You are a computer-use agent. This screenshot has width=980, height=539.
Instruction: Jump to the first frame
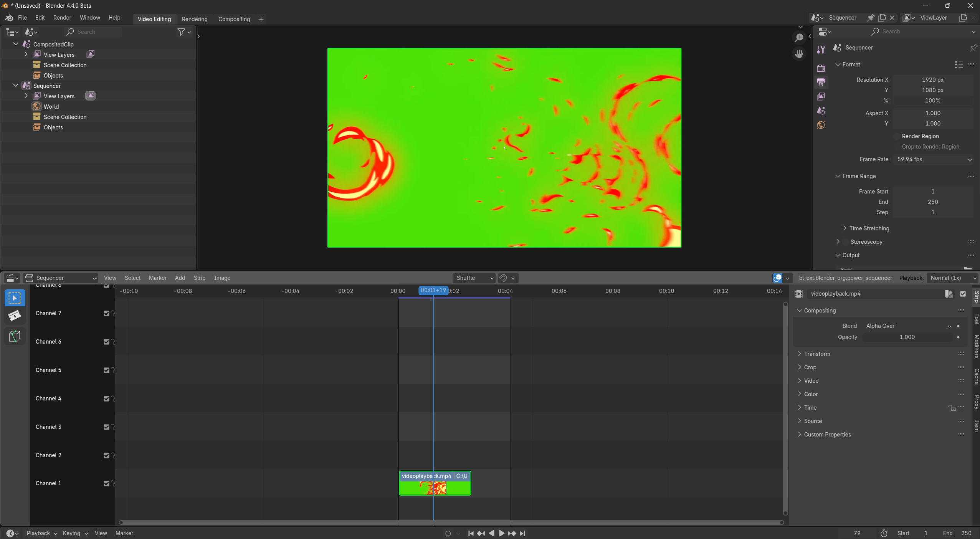(471, 533)
